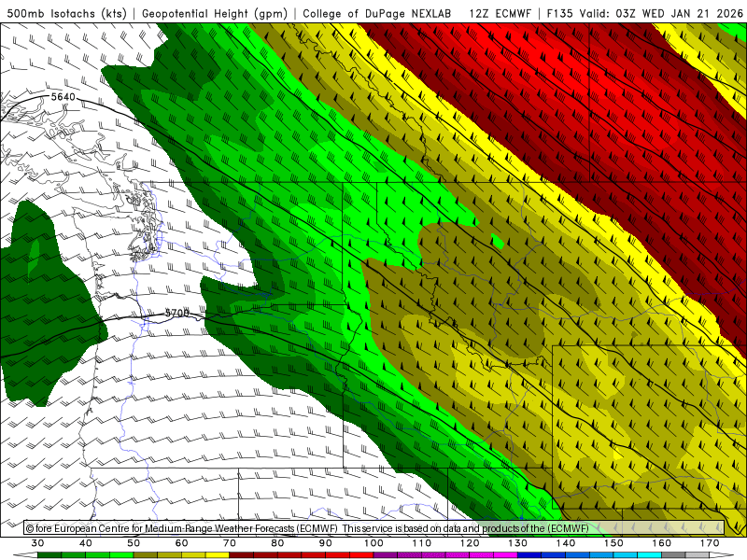The width and height of the screenshot is (747, 560).
Task: Click the "12Z ECMWF" model run label
Action: click(x=500, y=13)
